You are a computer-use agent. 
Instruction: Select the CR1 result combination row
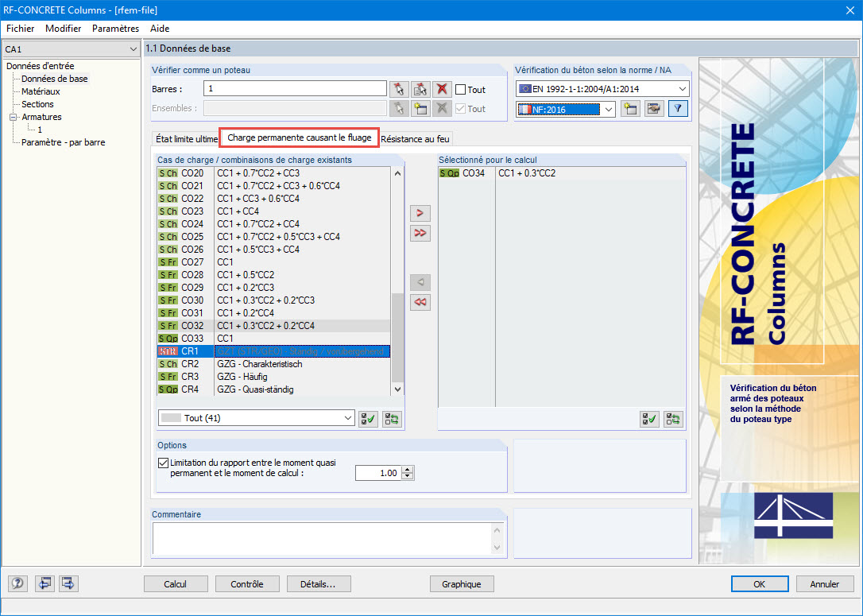[273, 351]
